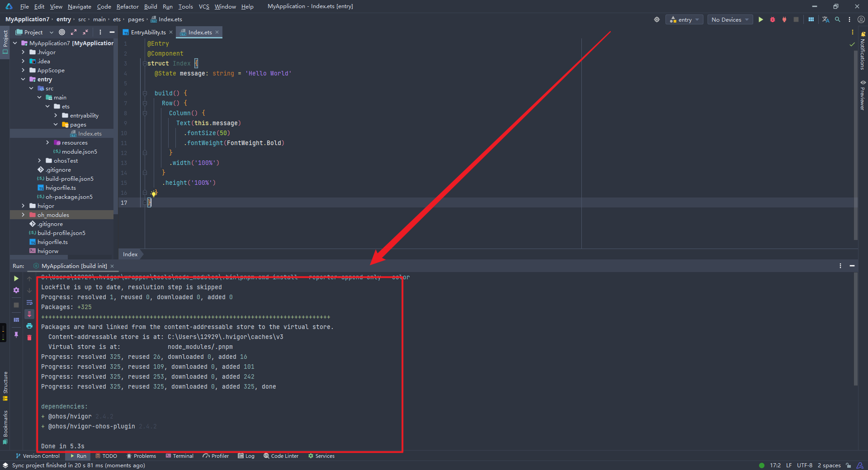Attach debugger to process plug icon
The image size is (868, 470).
click(x=784, y=19)
